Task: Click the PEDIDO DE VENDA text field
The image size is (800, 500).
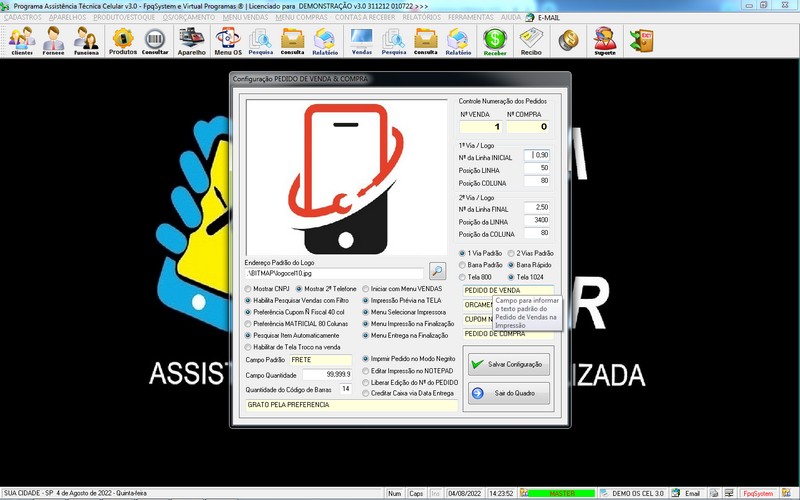Action: coord(508,290)
